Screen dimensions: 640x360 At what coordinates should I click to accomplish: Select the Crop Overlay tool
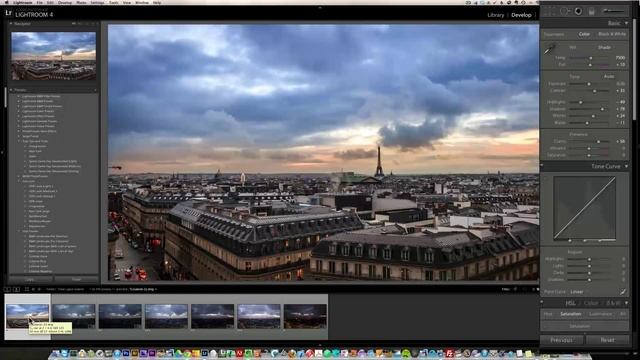tap(551, 11)
